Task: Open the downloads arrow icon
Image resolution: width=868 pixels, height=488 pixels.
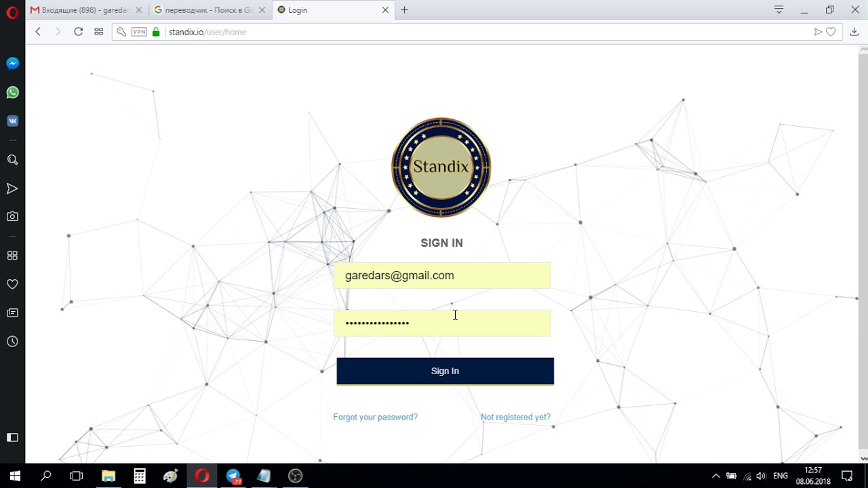Action: [854, 32]
